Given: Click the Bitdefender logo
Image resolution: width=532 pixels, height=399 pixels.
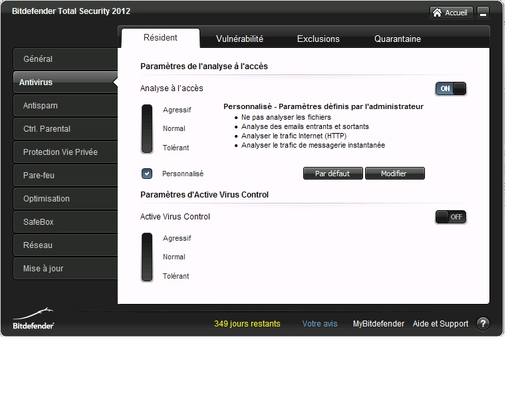Looking at the screenshot, I should coord(33,319).
